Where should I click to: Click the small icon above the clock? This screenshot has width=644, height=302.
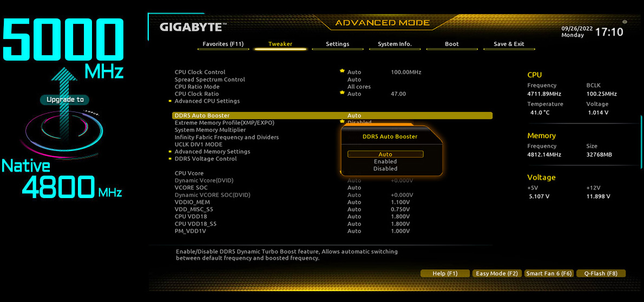coord(625,22)
